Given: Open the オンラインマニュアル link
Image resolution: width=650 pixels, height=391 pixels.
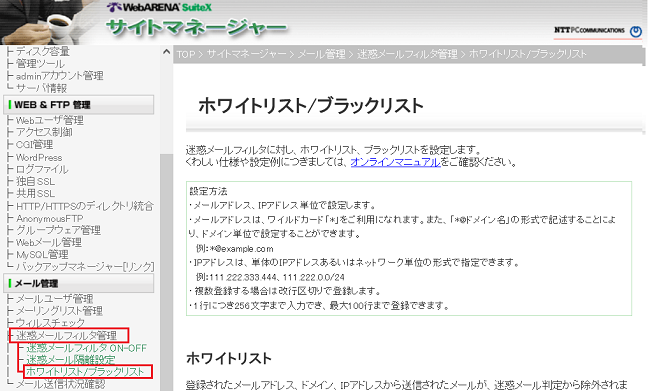Looking at the screenshot, I should [x=395, y=162].
